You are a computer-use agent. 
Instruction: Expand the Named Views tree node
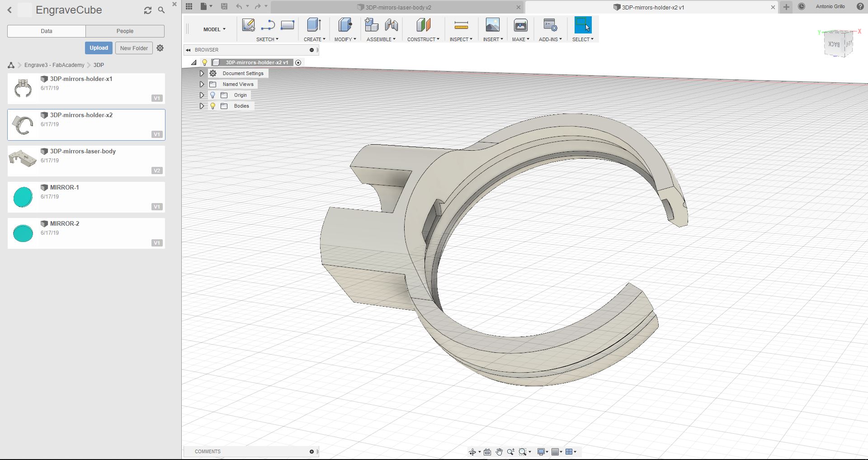pyautogui.click(x=202, y=84)
